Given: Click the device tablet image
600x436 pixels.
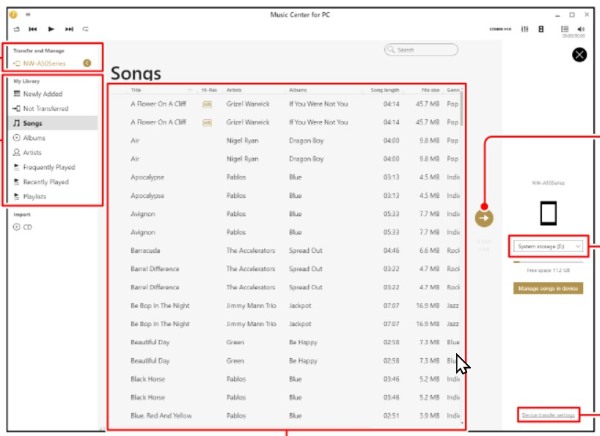Looking at the screenshot, I should [x=548, y=213].
